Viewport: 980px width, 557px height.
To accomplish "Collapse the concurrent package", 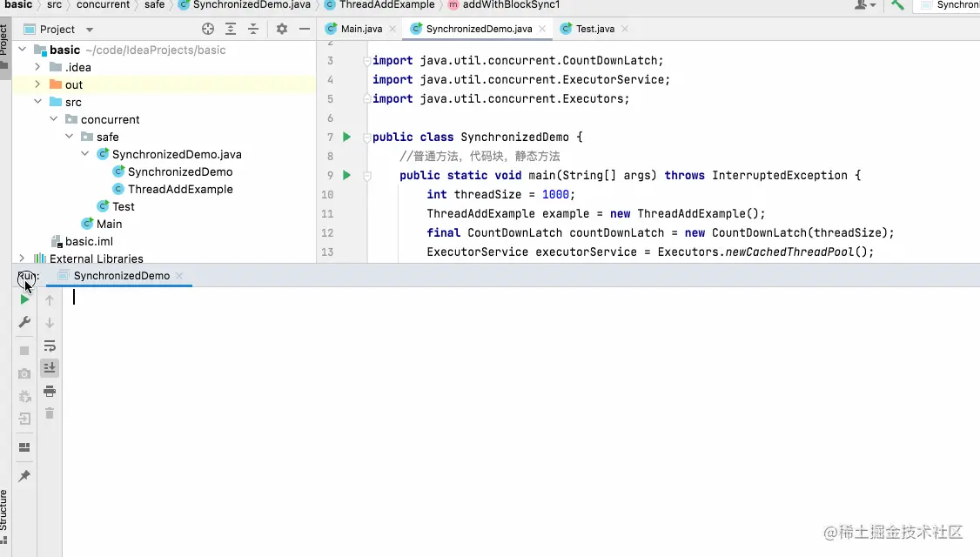I will coord(54,118).
